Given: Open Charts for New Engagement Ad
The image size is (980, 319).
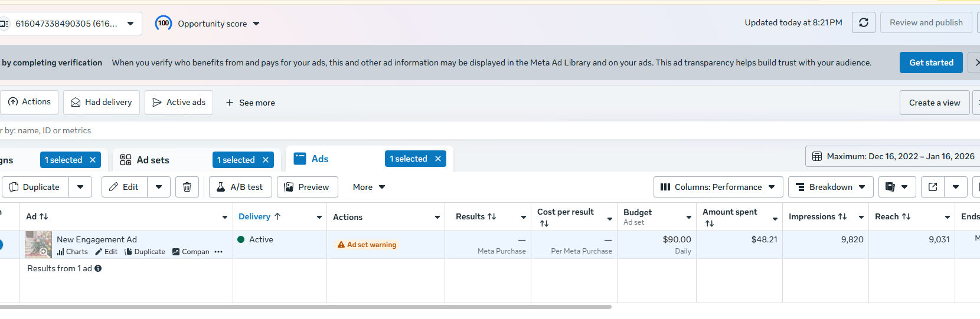Looking at the screenshot, I should click(73, 252).
